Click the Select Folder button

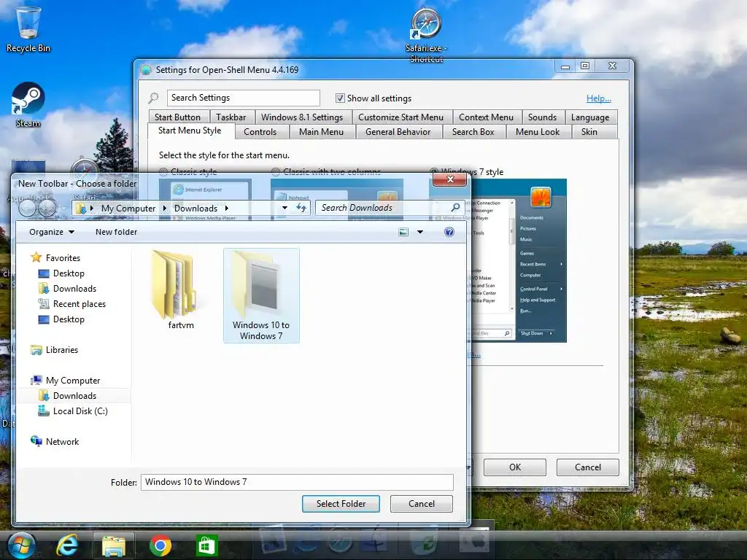341,504
